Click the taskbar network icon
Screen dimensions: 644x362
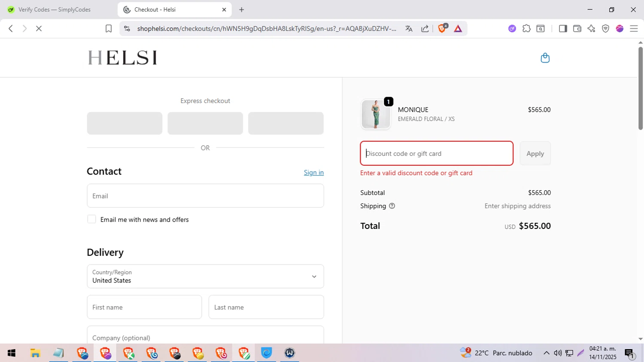coord(569,353)
